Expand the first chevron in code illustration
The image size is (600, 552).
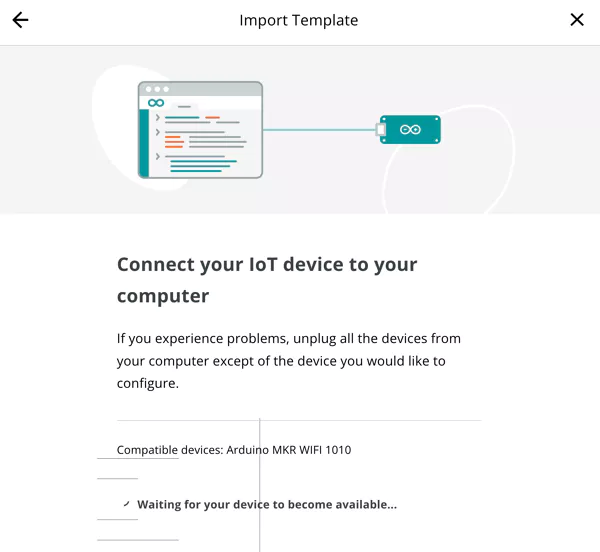point(158,117)
